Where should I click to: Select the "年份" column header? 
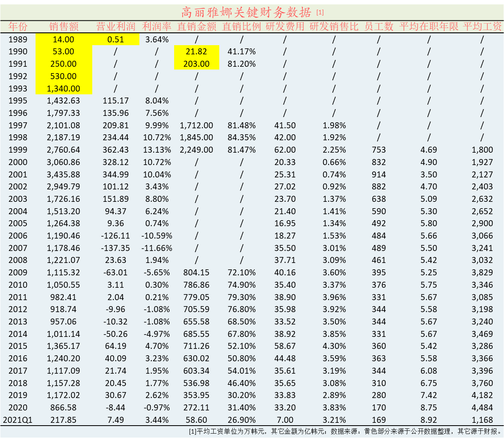(18, 27)
